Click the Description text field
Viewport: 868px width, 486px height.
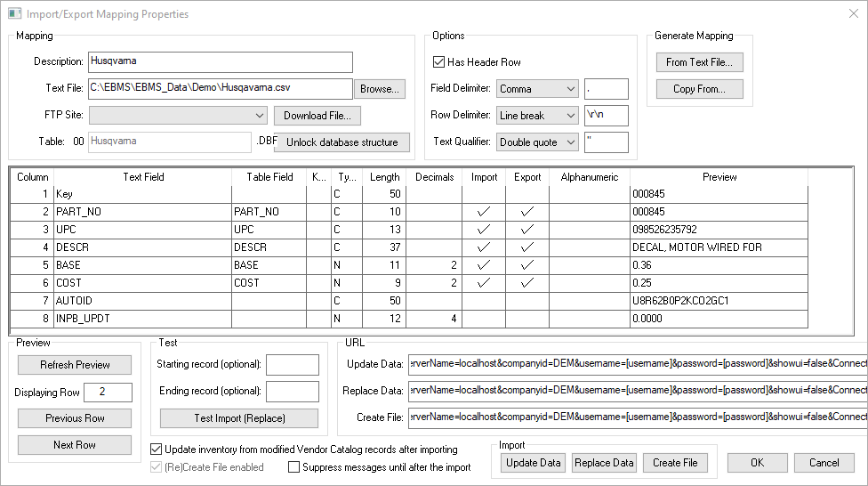click(x=221, y=62)
